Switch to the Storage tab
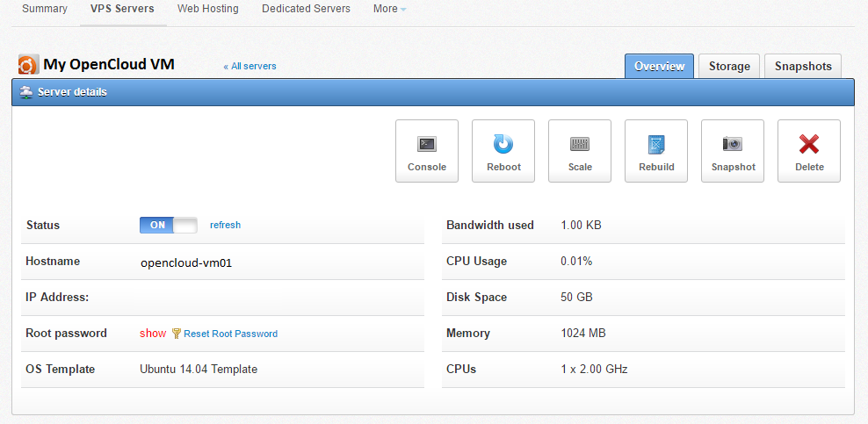 tap(729, 67)
